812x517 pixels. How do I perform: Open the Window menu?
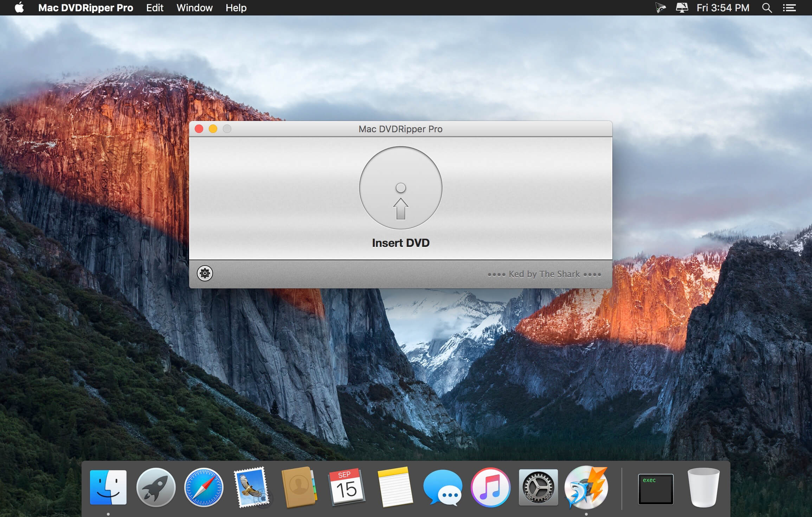[194, 8]
